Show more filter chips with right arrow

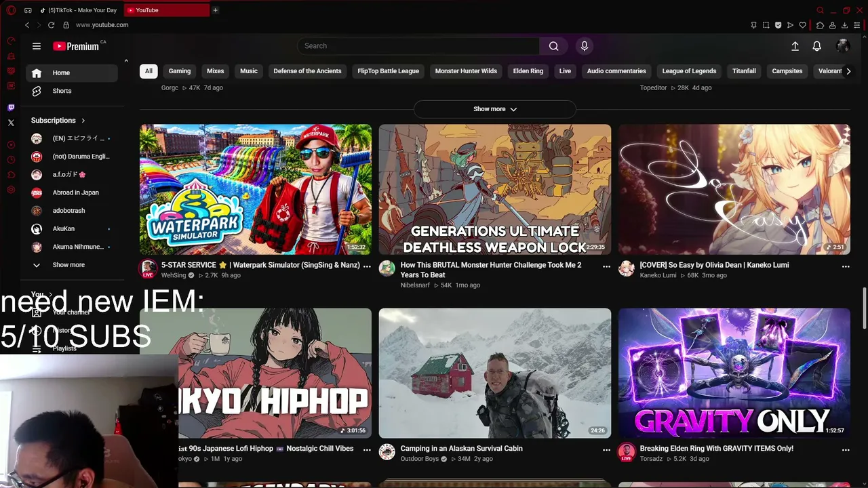(848, 71)
